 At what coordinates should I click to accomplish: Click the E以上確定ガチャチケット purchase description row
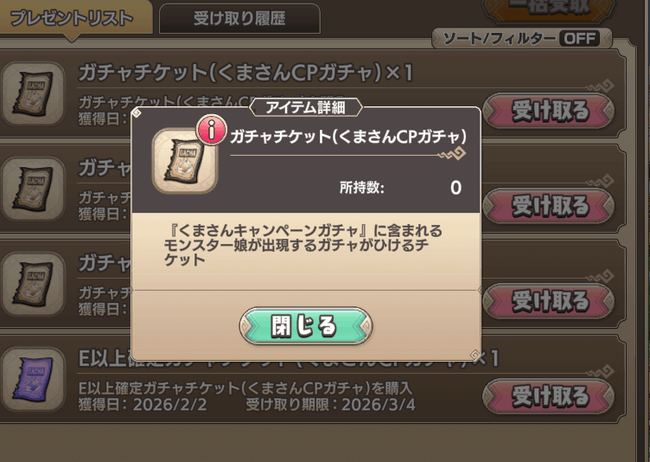pos(245,388)
